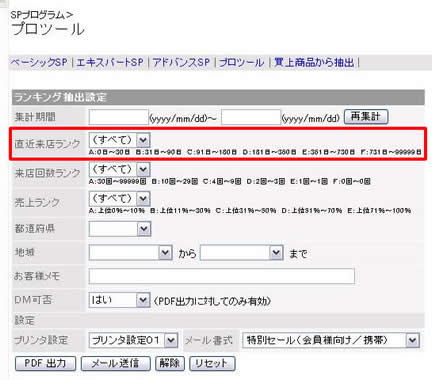Click the ランキング抽出設定 section header

(218, 97)
